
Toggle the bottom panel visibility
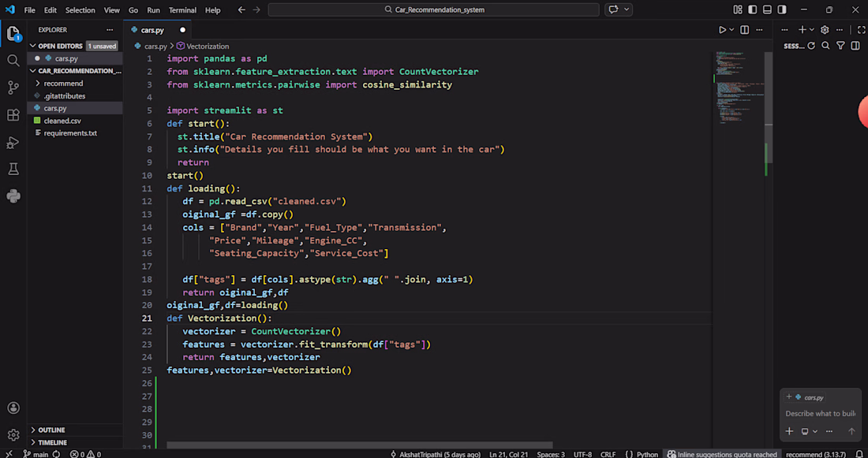[x=766, y=9]
